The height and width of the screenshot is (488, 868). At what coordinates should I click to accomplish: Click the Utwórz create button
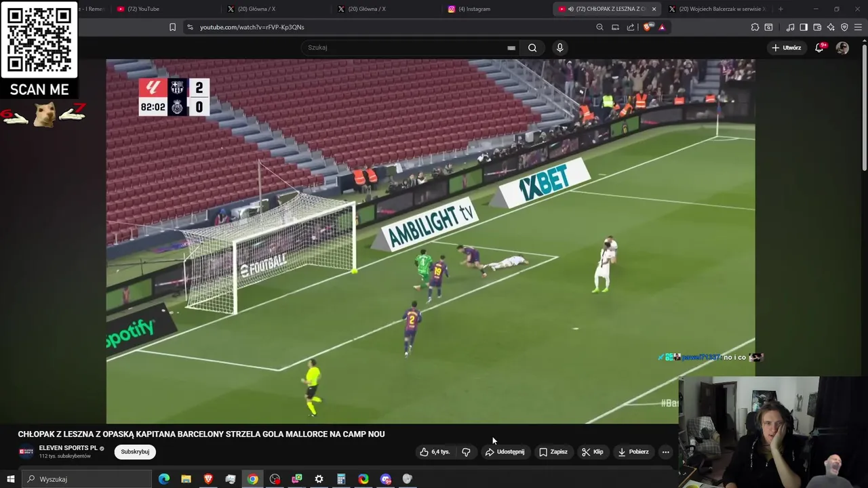click(x=786, y=47)
